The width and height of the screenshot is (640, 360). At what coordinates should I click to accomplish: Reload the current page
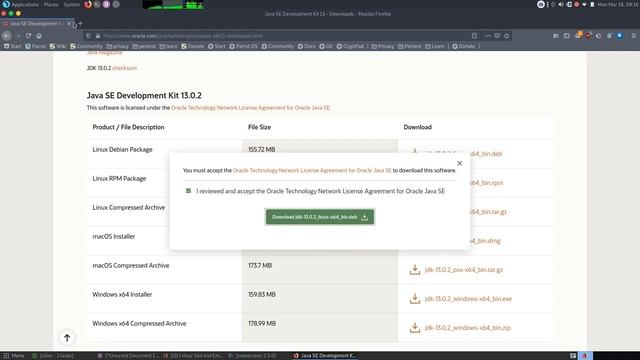pos(28,36)
